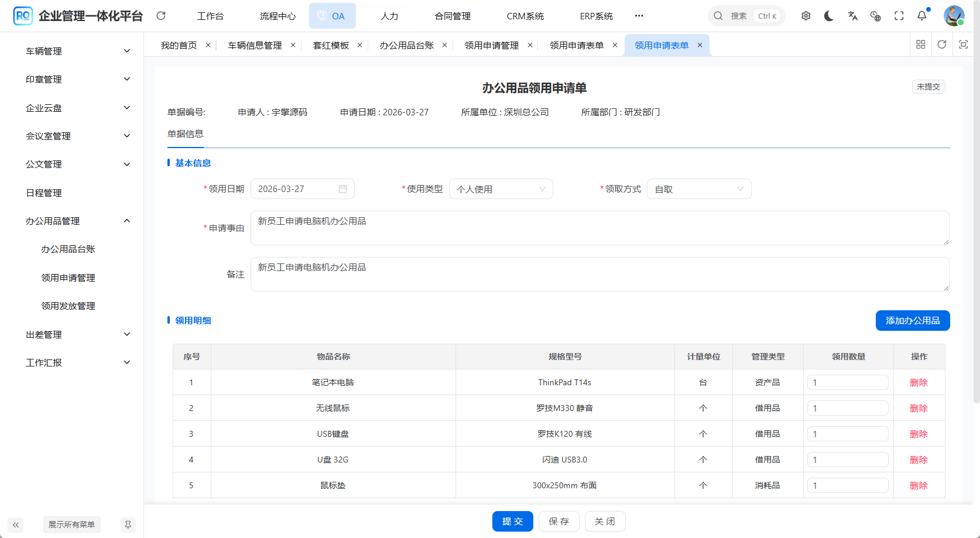Enter fullscreen using the fullscreen icon
This screenshot has width=980, height=538.
point(899,16)
